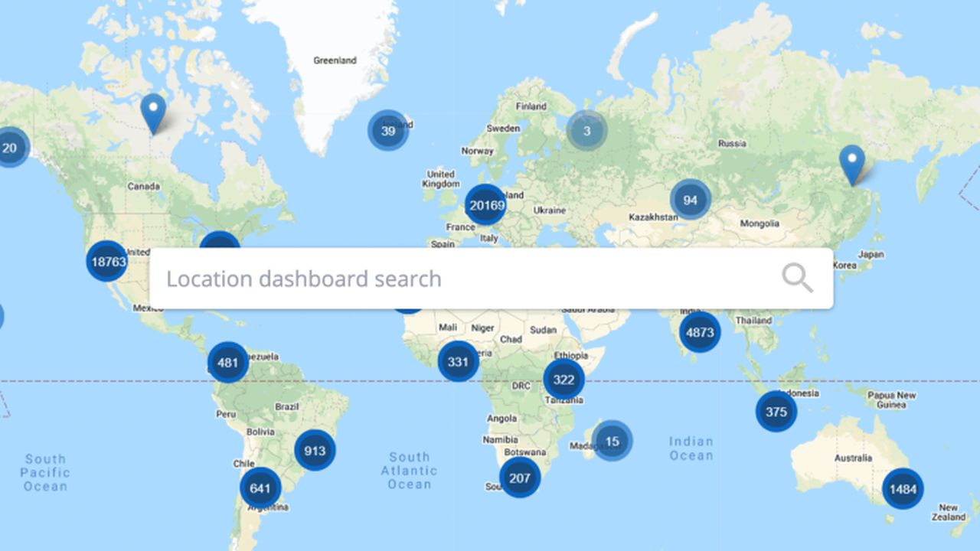Click the magnifying glass search icon
This screenshot has height=551, width=980.
[797, 279]
